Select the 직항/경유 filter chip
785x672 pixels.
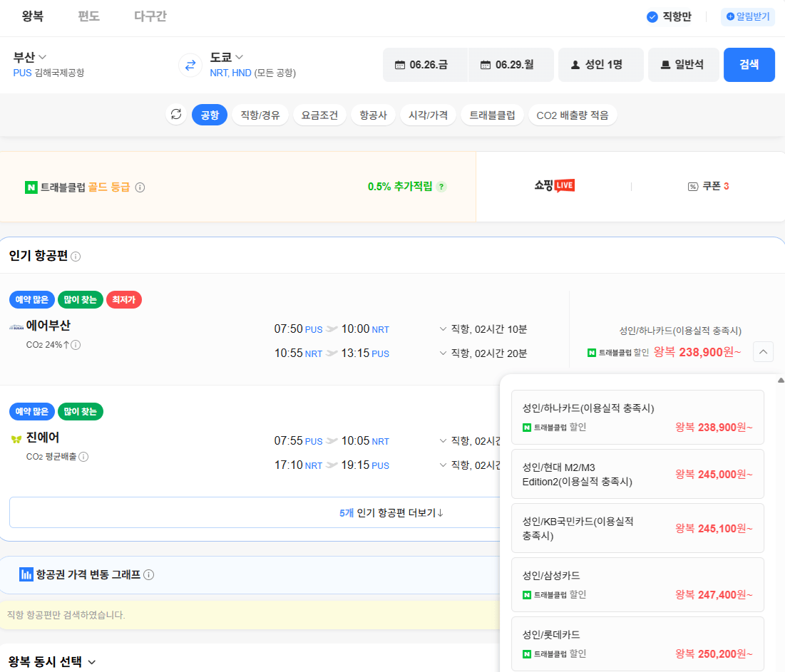[x=260, y=115]
